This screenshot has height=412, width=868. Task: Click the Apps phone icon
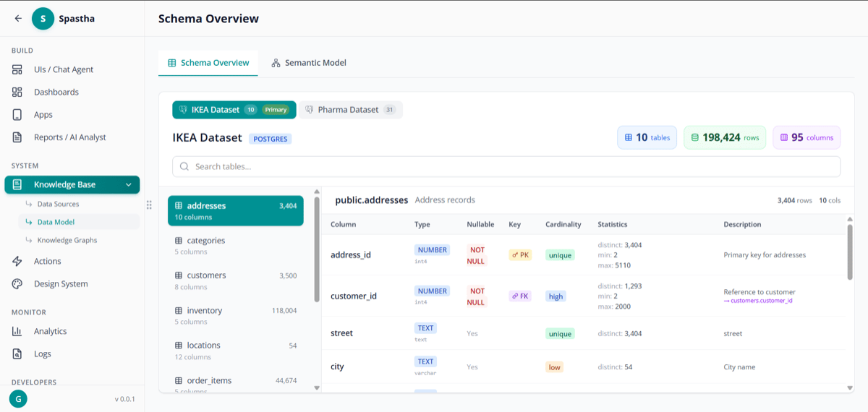point(17,114)
